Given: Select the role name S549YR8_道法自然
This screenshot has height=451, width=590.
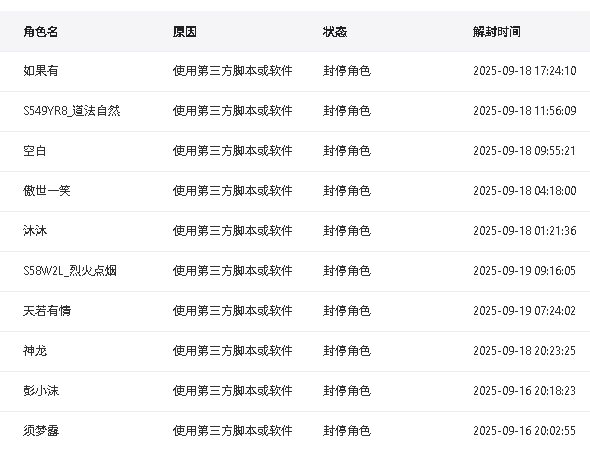Looking at the screenshot, I should [x=71, y=111].
